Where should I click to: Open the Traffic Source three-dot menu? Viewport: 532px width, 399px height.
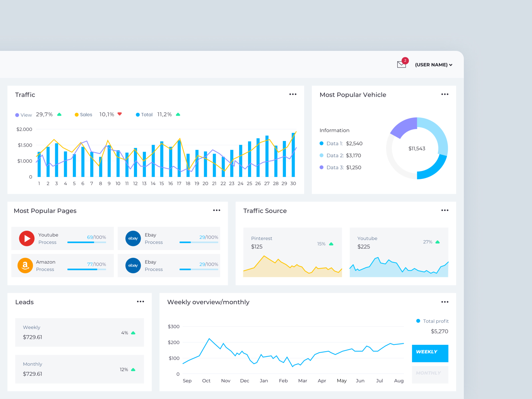445,210
